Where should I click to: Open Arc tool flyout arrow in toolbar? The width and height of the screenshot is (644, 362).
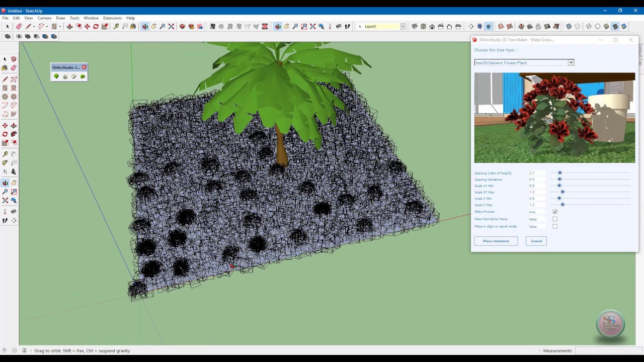pos(47,26)
